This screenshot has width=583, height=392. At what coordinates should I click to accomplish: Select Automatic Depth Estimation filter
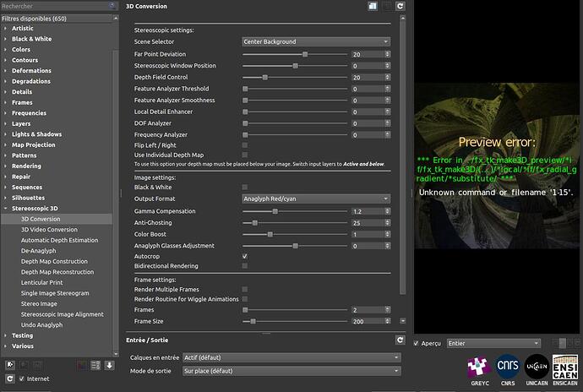click(59, 240)
